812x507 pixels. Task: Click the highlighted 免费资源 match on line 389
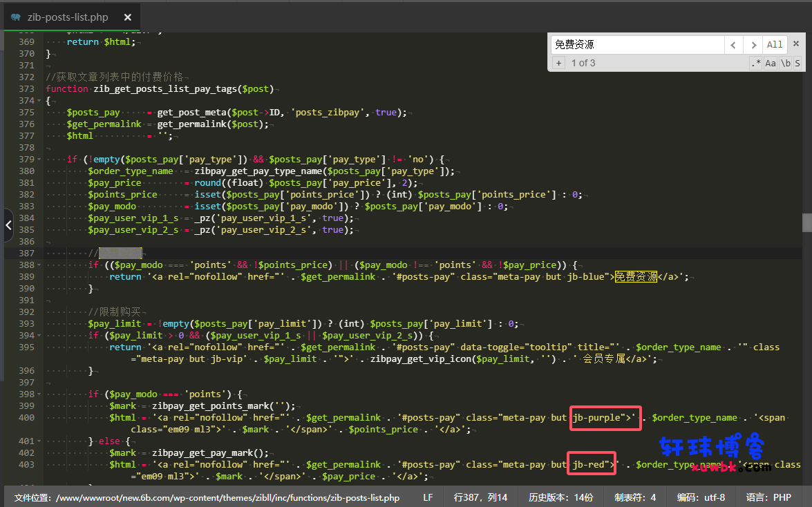coord(636,277)
